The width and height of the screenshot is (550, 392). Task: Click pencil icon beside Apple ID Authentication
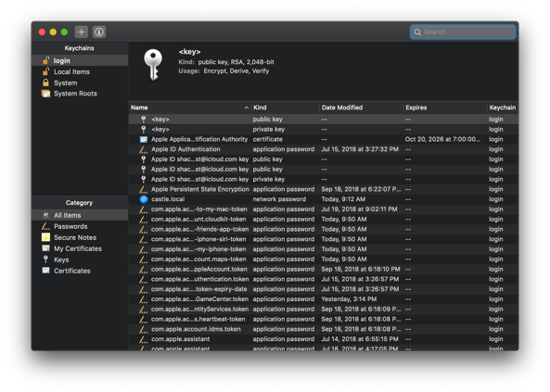coord(143,149)
